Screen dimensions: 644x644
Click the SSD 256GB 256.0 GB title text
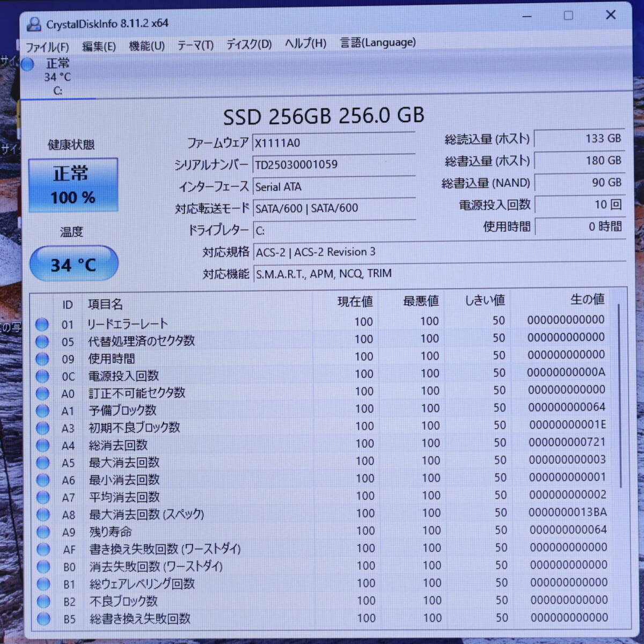click(323, 116)
